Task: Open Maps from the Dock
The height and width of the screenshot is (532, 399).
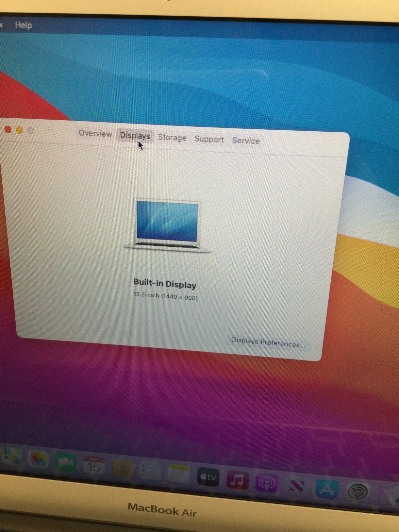Action: point(11,456)
